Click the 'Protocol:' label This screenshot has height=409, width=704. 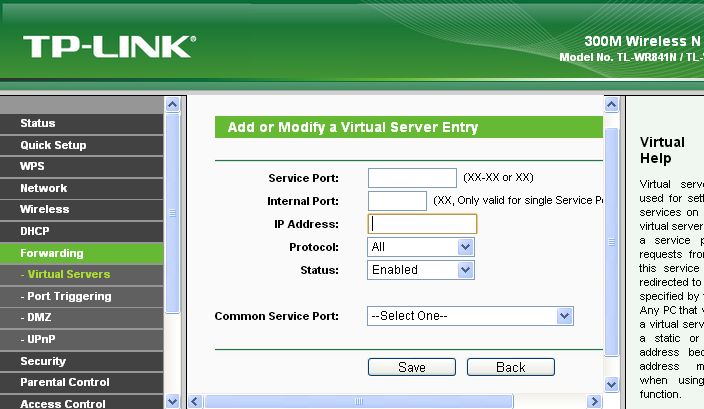314,247
